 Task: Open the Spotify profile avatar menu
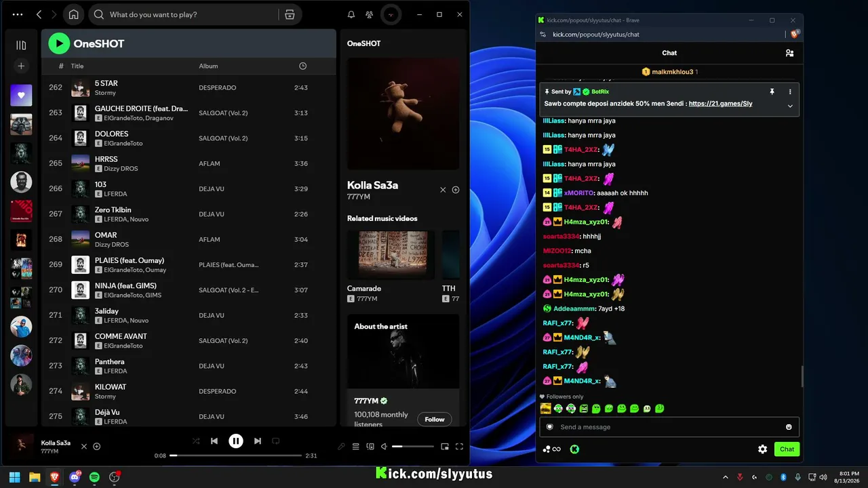pos(391,14)
